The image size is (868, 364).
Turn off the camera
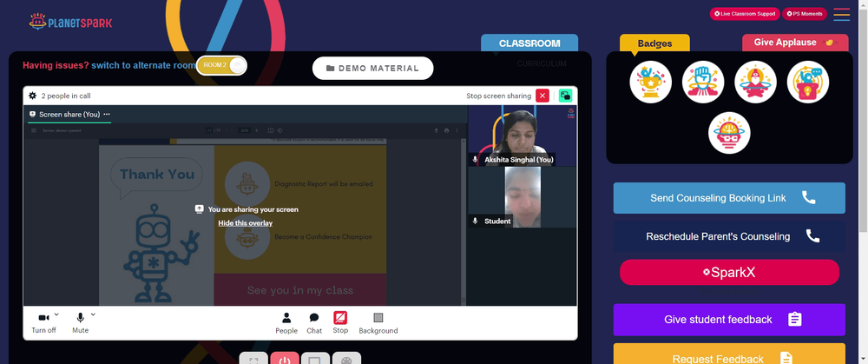43,323
